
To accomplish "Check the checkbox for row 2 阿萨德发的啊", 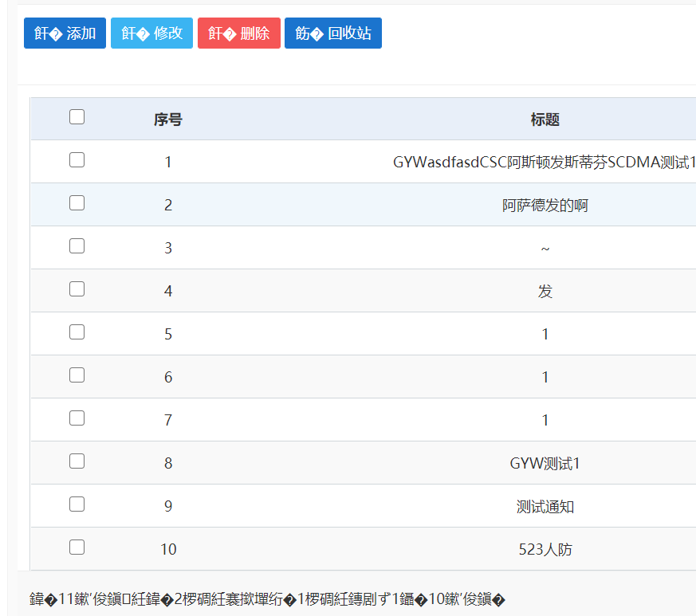I will pos(77,203).
